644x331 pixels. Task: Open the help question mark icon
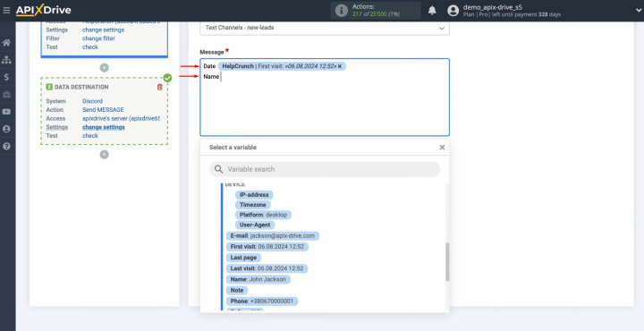click(x=6, y=146)
